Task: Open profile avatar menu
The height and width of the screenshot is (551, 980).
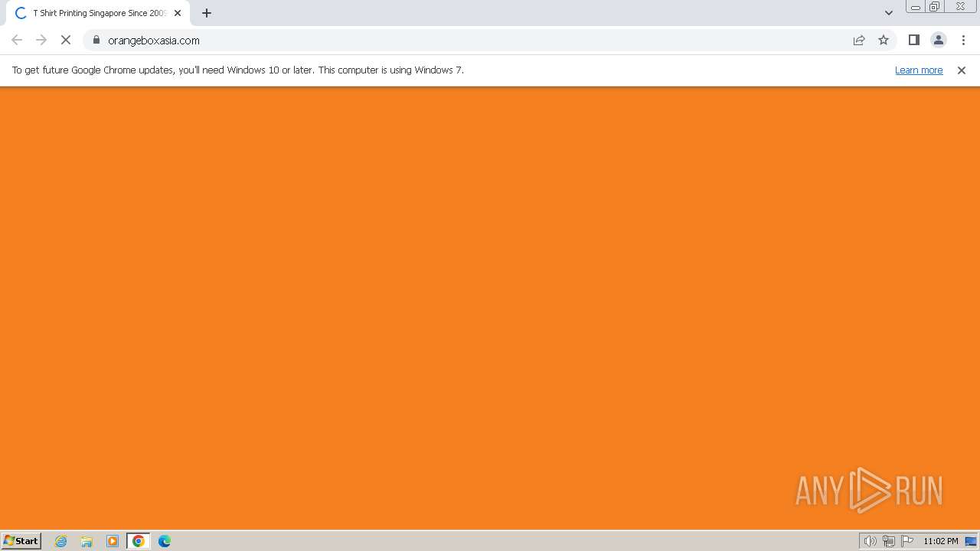Action: coord(938,40)
